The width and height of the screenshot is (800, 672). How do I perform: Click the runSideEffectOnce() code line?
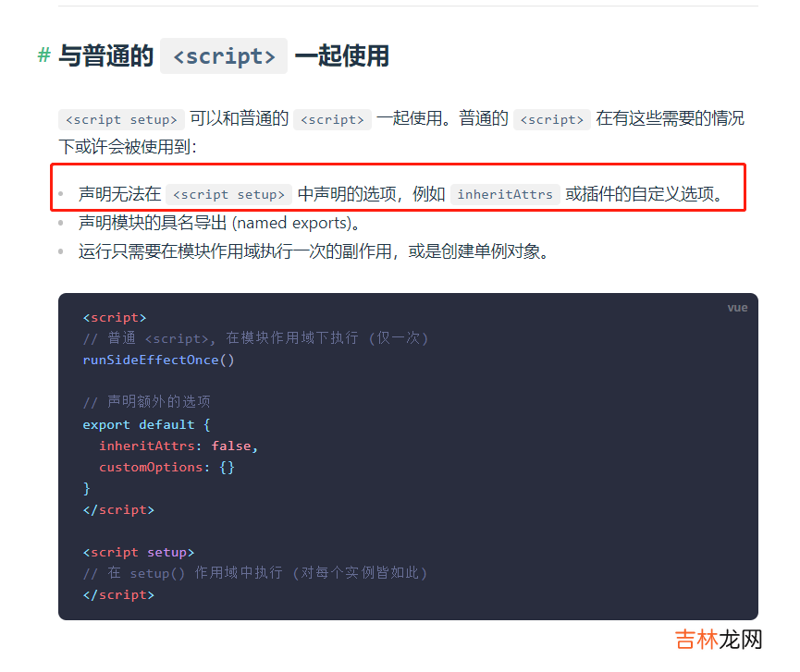tap(158, 360)
